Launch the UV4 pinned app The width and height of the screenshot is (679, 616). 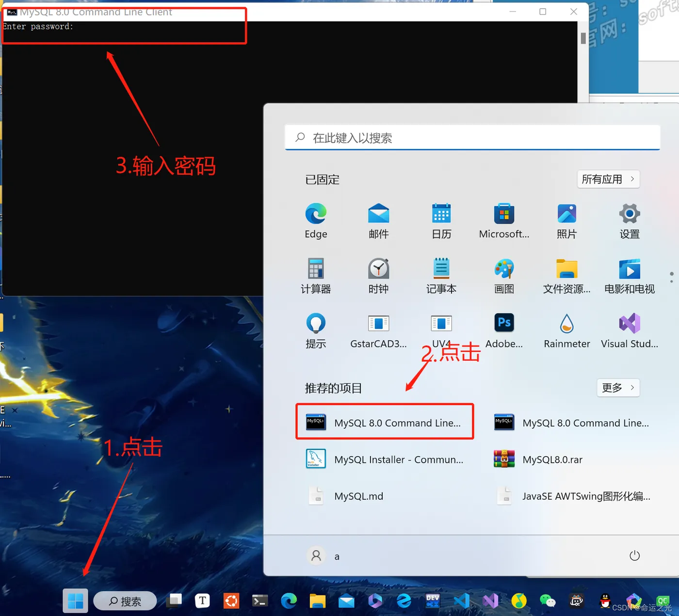coord(441,331)
